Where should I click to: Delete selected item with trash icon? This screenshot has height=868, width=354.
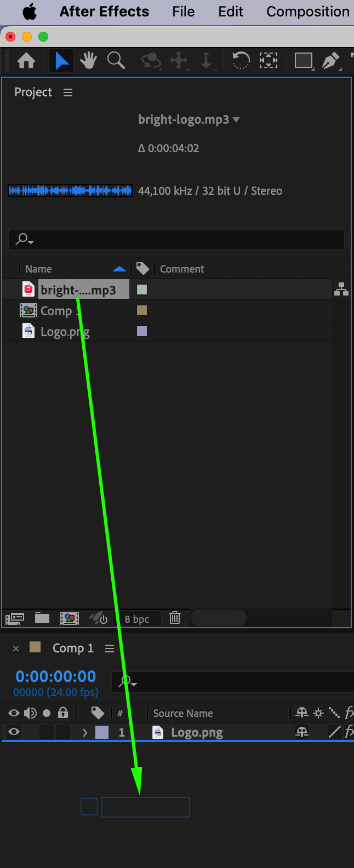click(x=175, y=618)
